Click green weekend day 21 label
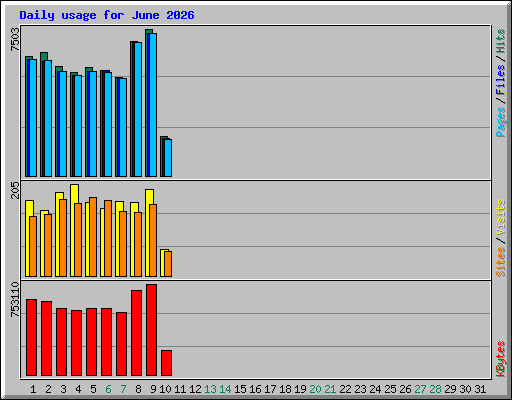 330,389
